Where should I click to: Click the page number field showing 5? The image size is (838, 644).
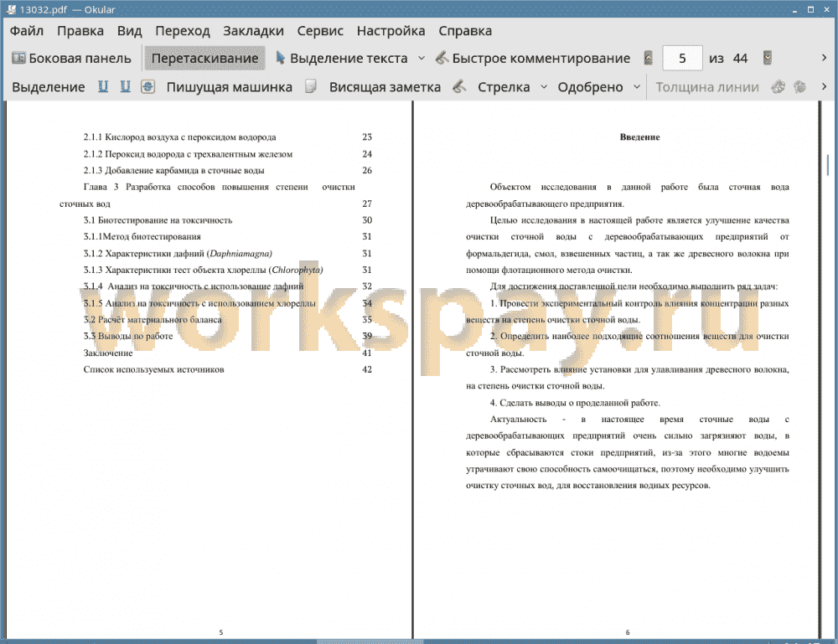pos(682,59)
